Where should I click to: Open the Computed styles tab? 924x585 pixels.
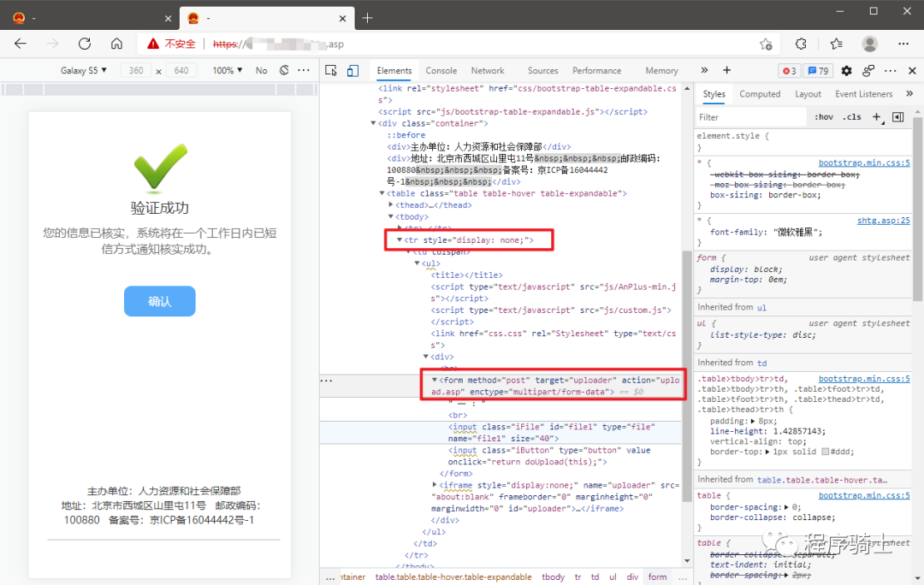[760, 94]
